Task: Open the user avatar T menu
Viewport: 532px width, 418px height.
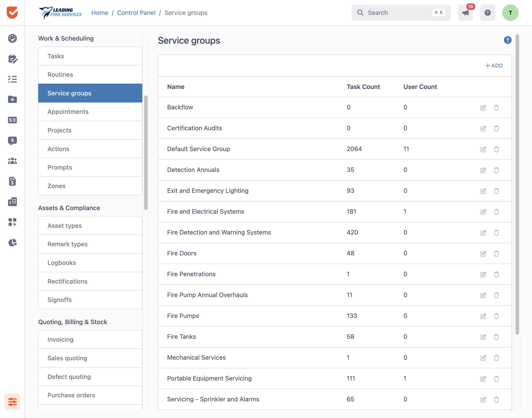Action: pos(510,13)
